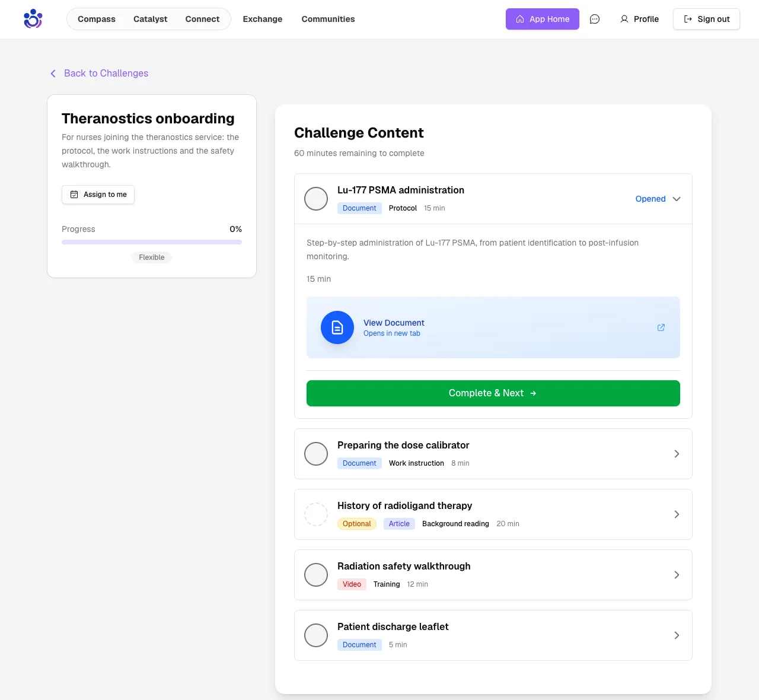This screenshot has height=700, width=759.
Task: Click the challenge progress bar
Action: 152,242
